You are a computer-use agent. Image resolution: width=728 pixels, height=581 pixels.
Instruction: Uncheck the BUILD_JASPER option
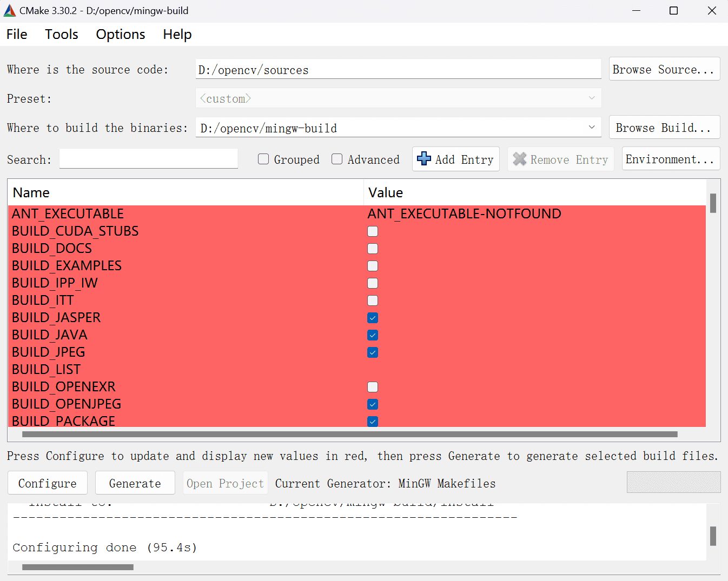coord(373,318)
